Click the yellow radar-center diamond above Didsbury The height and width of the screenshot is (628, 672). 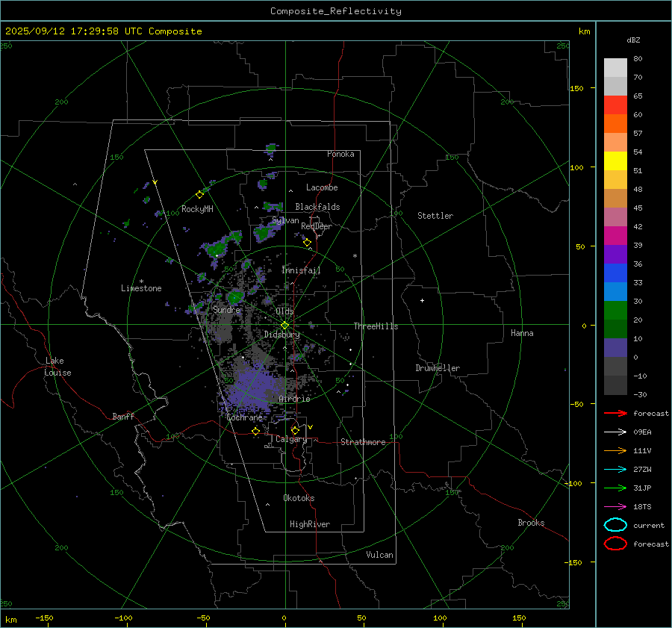284,326
